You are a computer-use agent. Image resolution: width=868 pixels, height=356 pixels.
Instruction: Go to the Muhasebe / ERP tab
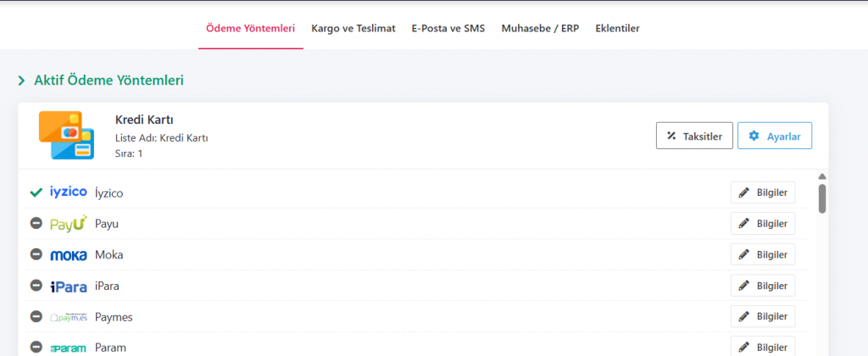pos(540,28)
